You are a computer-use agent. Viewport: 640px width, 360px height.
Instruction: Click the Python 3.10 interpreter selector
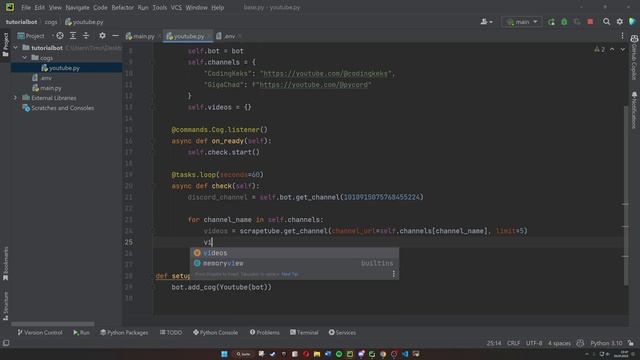606,343
